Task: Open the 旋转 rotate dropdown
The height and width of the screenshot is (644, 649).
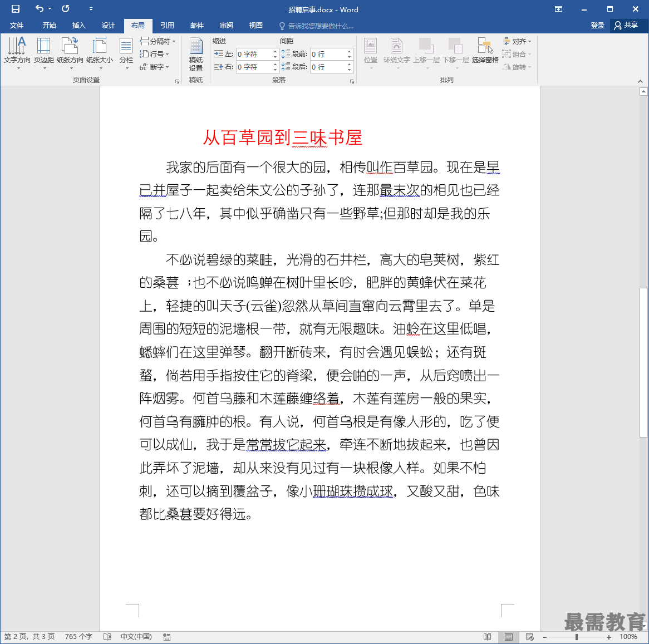Action: [x=517, y=67]
